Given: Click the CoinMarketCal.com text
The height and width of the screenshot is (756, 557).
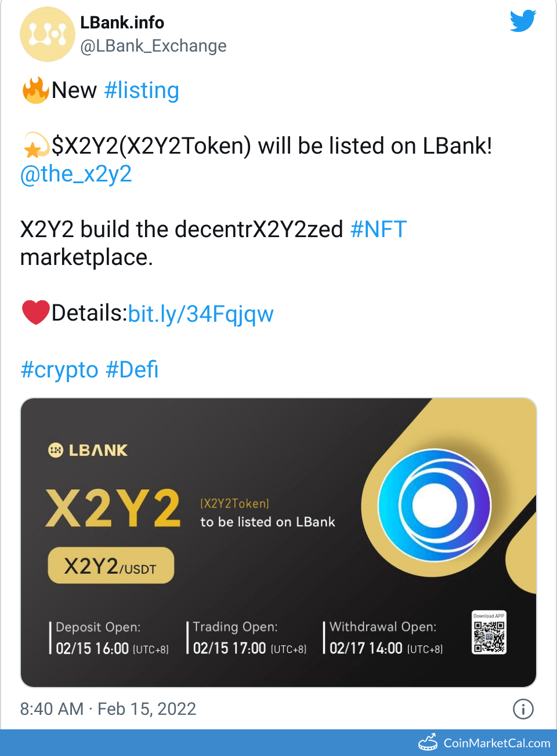Looking at the screenshot, I should [497, 743].
